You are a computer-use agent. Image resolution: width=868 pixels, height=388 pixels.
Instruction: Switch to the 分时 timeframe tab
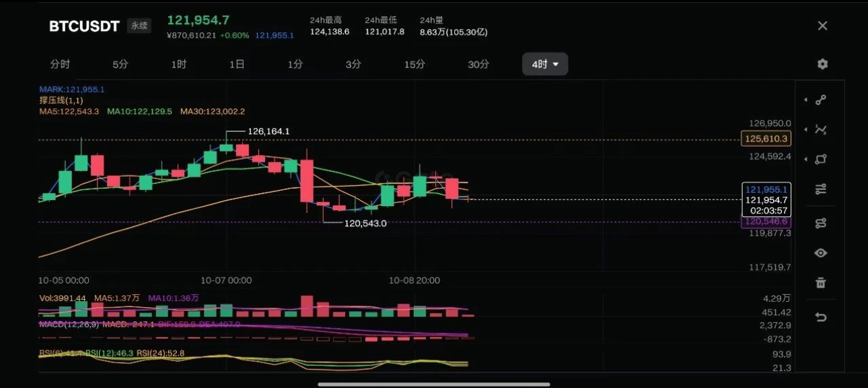60,65
